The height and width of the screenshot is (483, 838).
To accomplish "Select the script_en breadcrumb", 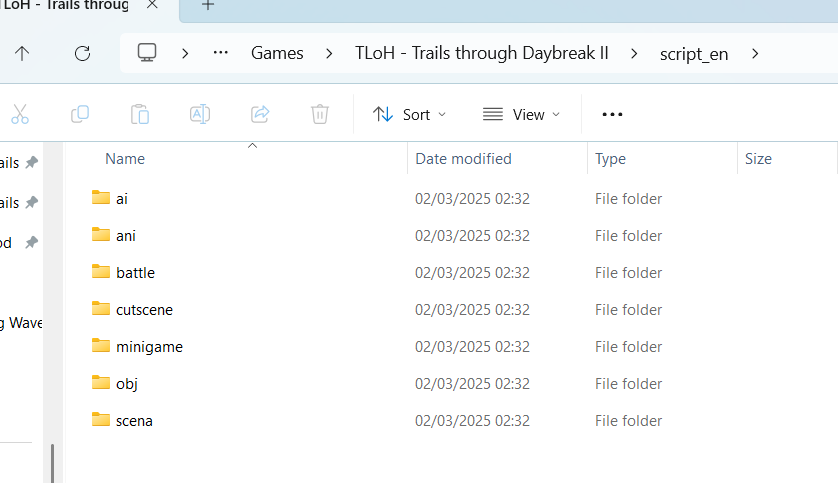I will 694,53.
